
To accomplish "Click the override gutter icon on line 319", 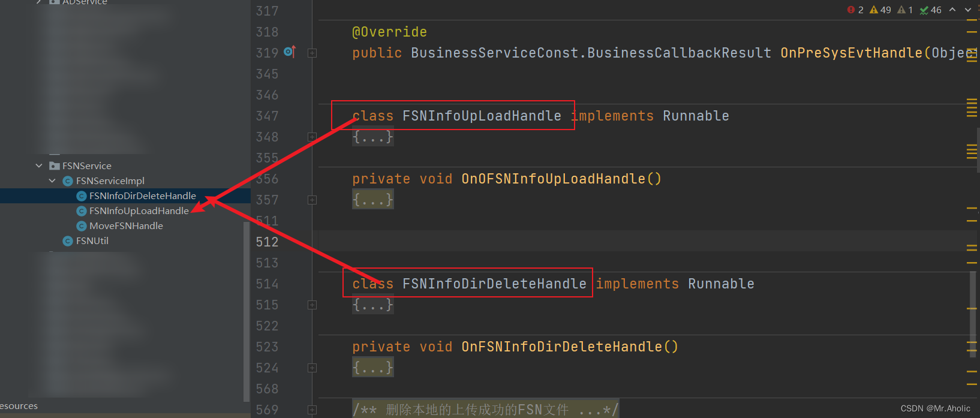I will 290,52.
